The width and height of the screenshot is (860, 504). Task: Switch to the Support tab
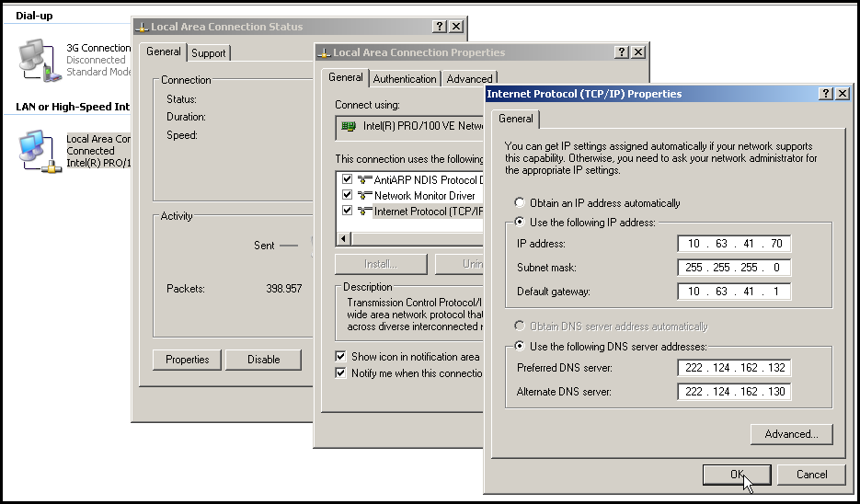[209, 53]
